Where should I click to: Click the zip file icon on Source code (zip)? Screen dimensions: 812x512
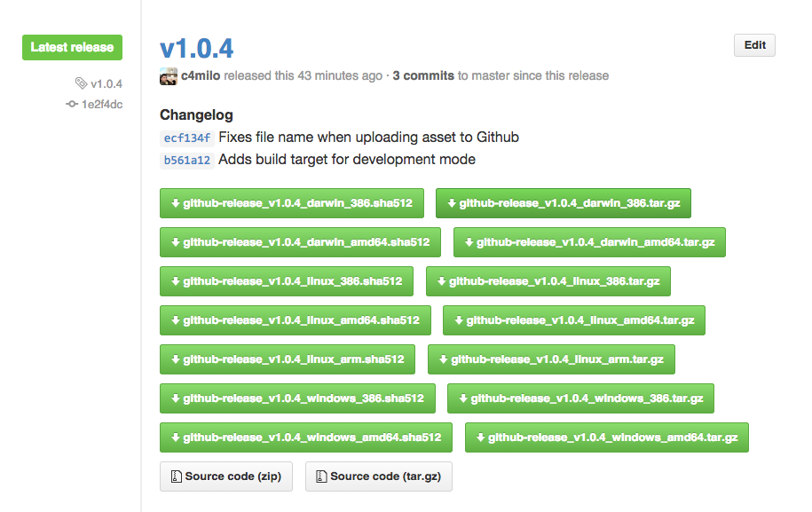pyautogui.click(x=176, y=477)
